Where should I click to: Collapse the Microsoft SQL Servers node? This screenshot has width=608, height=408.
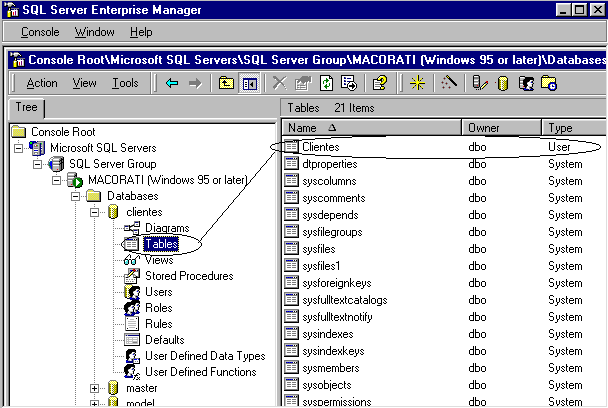18,148
